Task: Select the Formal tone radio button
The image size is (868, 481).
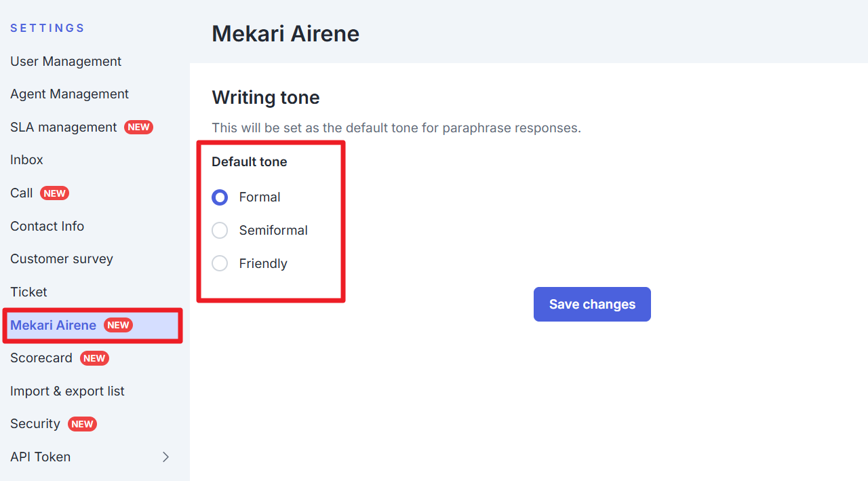Action: (220, 197)
